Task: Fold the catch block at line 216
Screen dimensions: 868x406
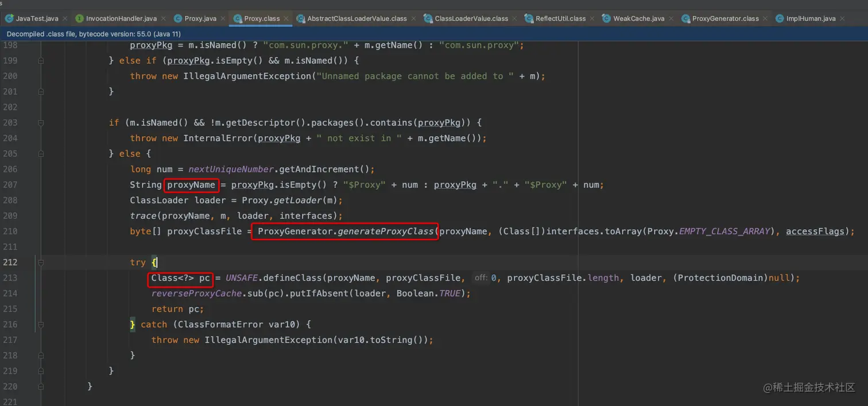Action: point(41,324)
